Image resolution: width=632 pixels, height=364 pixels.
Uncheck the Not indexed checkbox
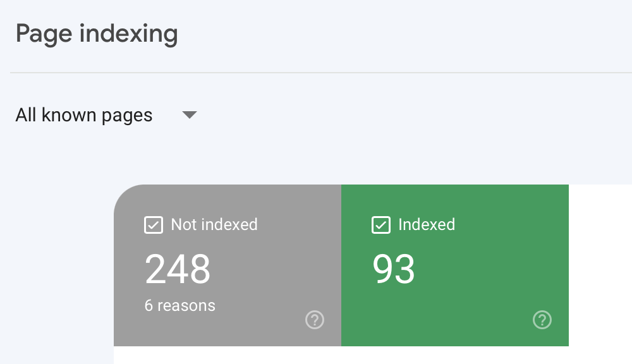(x=154, y=225)
